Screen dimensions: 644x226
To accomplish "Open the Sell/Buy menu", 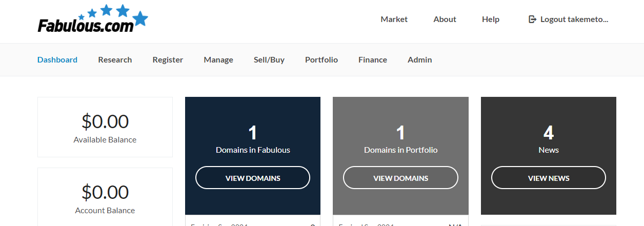I will click(269, 60).
